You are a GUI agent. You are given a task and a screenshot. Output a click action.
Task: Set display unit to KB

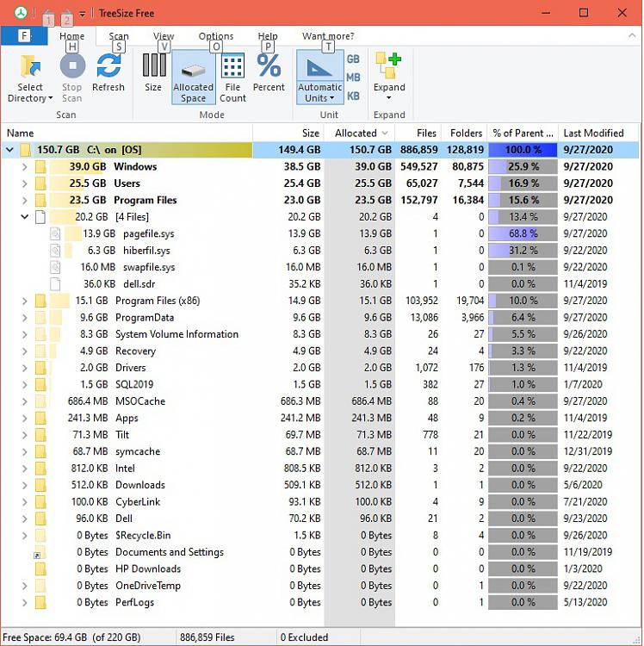[353, 96]
